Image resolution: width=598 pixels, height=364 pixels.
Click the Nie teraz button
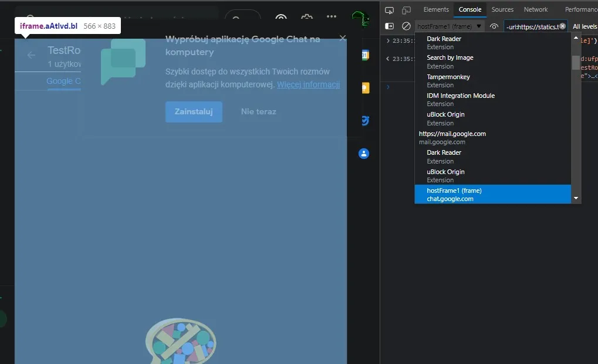[259, 111]
